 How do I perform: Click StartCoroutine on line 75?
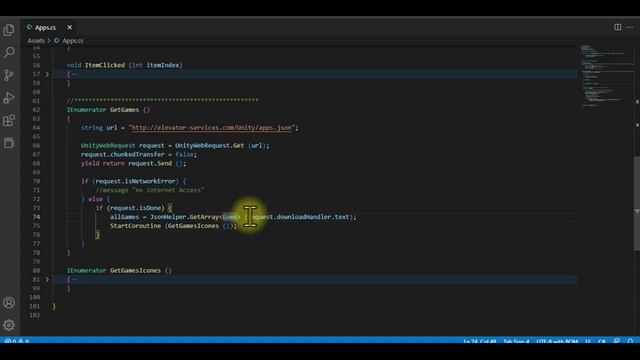[x=135, y=226]
